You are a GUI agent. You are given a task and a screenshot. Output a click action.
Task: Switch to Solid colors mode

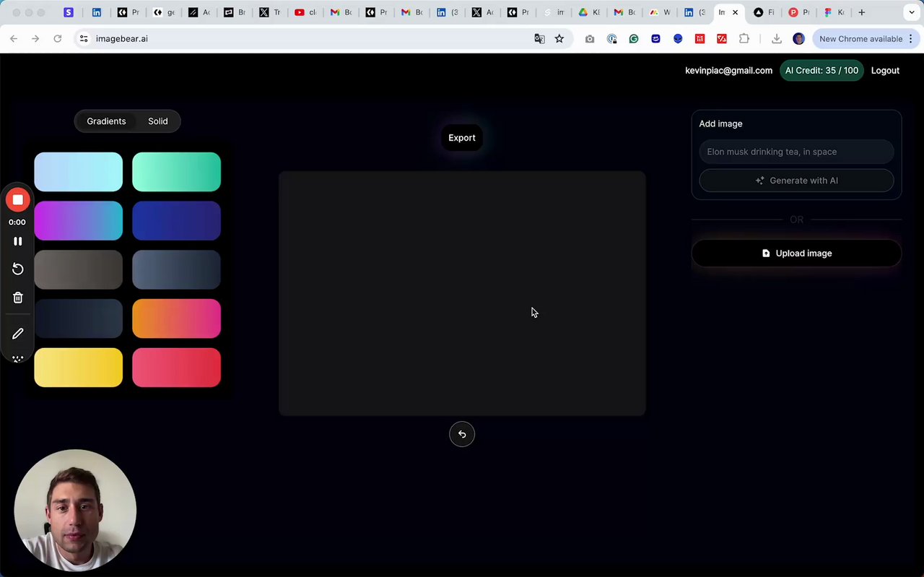(x=158, y=121)
